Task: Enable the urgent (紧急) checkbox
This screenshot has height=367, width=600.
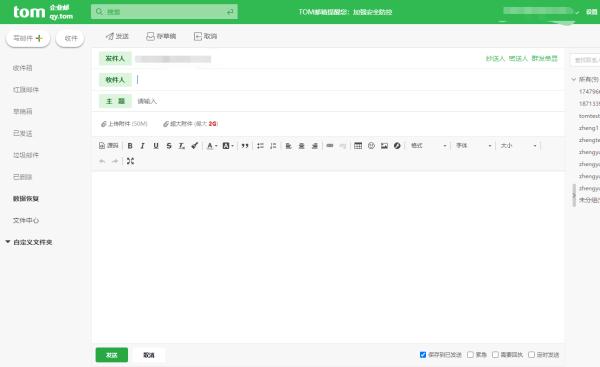Action: click(x=470, y=355)
